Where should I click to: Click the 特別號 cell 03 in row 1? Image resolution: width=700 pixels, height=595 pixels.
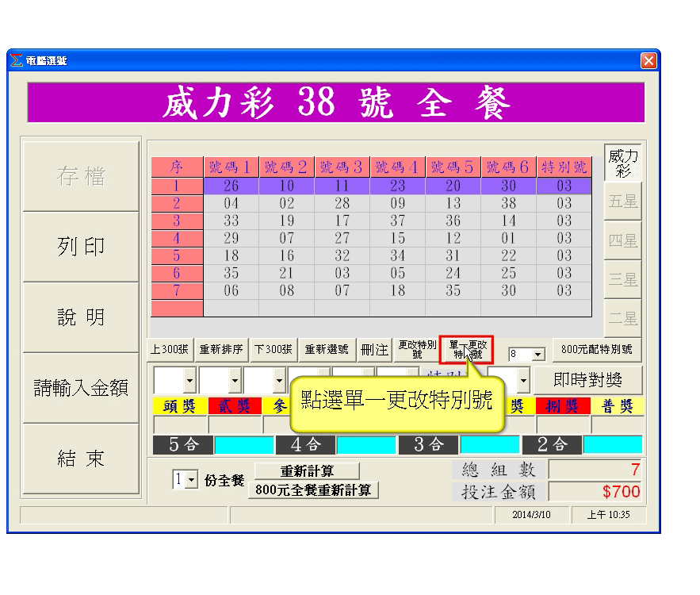click(564, 186)
